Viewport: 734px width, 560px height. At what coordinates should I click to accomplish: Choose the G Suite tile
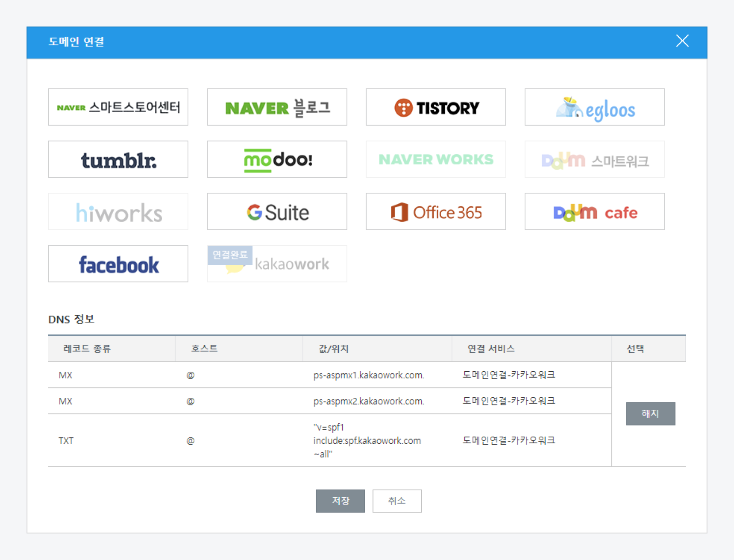click(277, 212)
